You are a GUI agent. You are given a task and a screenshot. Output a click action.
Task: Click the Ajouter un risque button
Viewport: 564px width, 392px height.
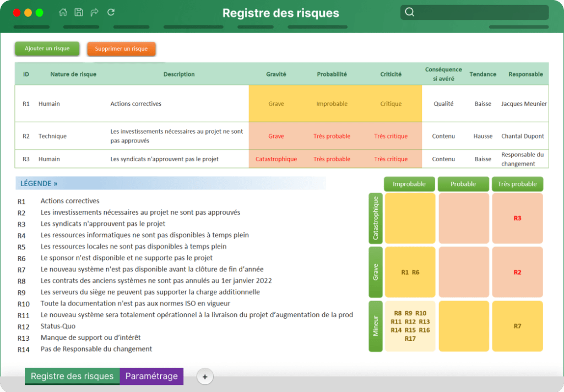click(47, 48)
